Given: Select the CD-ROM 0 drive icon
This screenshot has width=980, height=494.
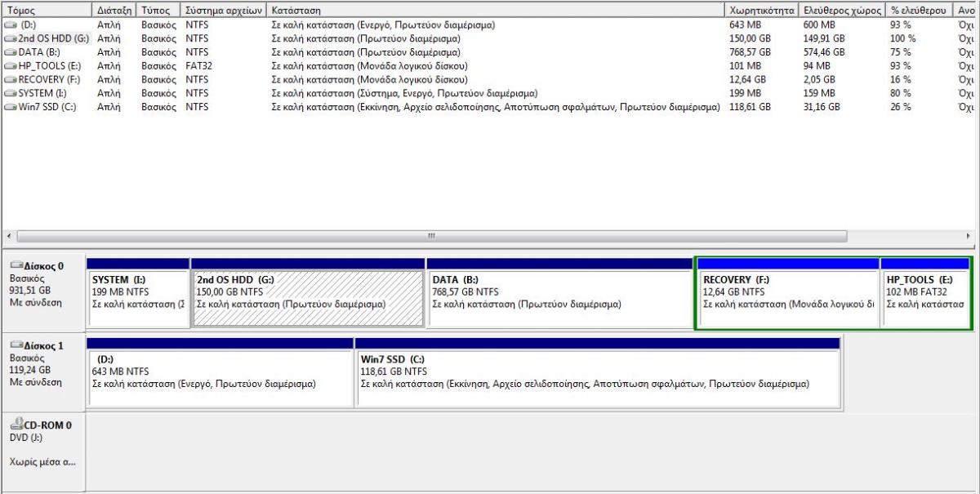Looking at the screenshot, I should 16,423.
